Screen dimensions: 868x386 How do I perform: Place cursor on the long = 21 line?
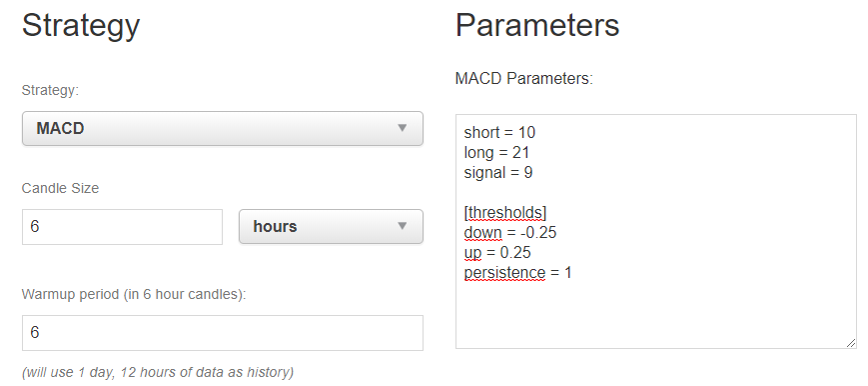pos(497,153)
